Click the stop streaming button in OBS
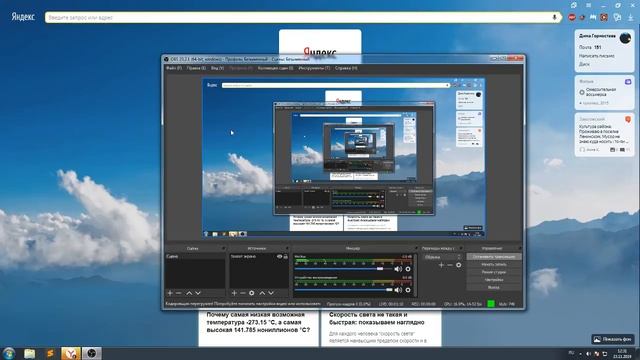The image size is (640, 360). (x=494, y=257)
